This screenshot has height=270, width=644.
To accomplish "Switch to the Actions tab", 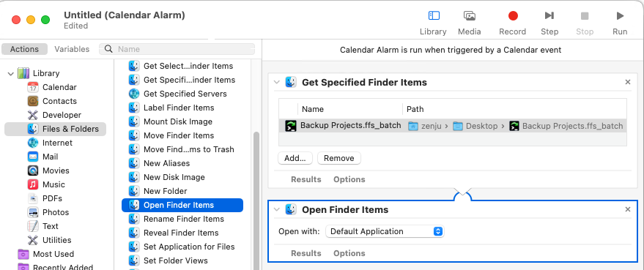I will click(24, 49).
